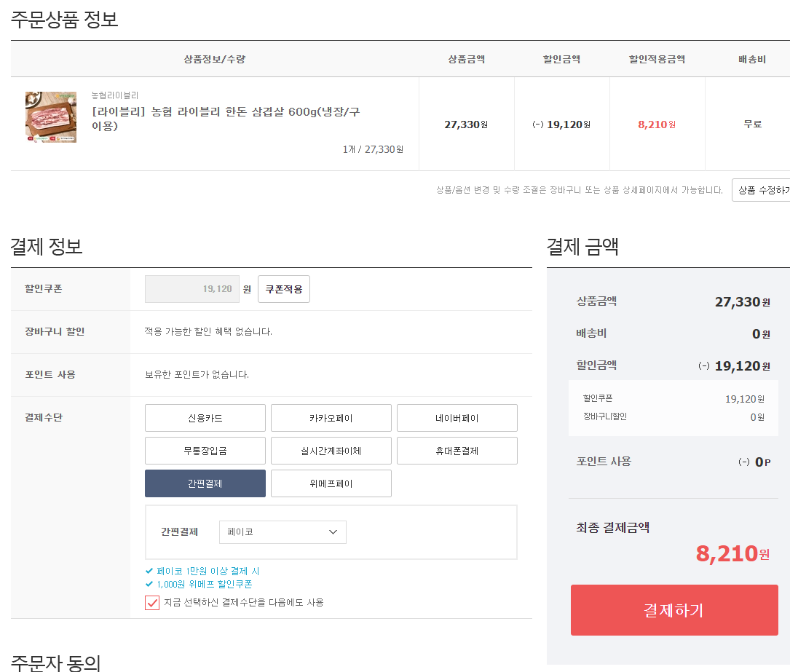Click the 페이코 1만원 이상 결제 시 notice
This screenshot has height=672, width=790.
[208, 571]
